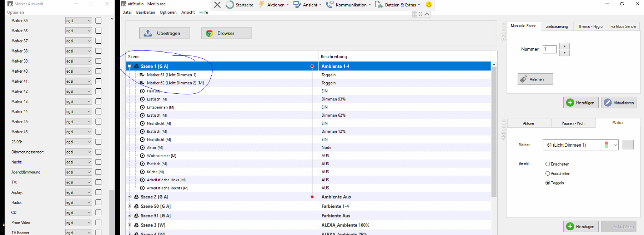Click the Übertragen upload icon
This screenshot has height=235, width=644.
pos(148,33)
